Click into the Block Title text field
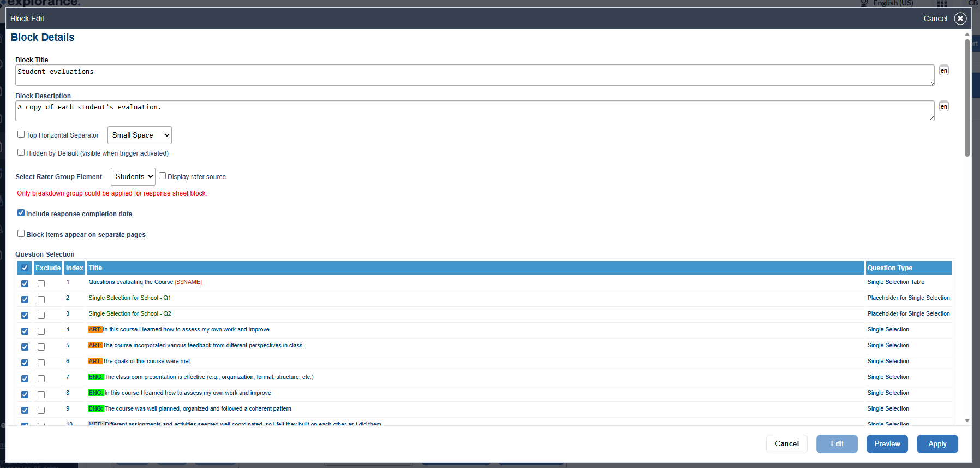 474,75
